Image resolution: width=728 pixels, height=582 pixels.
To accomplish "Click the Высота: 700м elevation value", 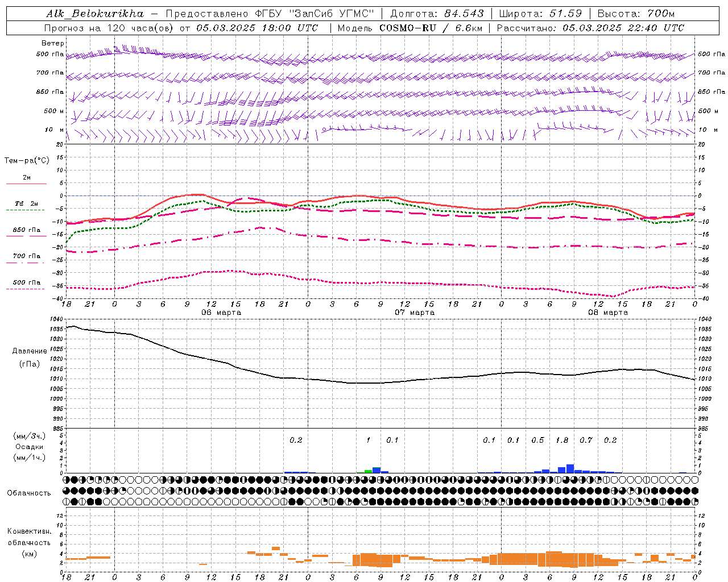I will [636, 14].
